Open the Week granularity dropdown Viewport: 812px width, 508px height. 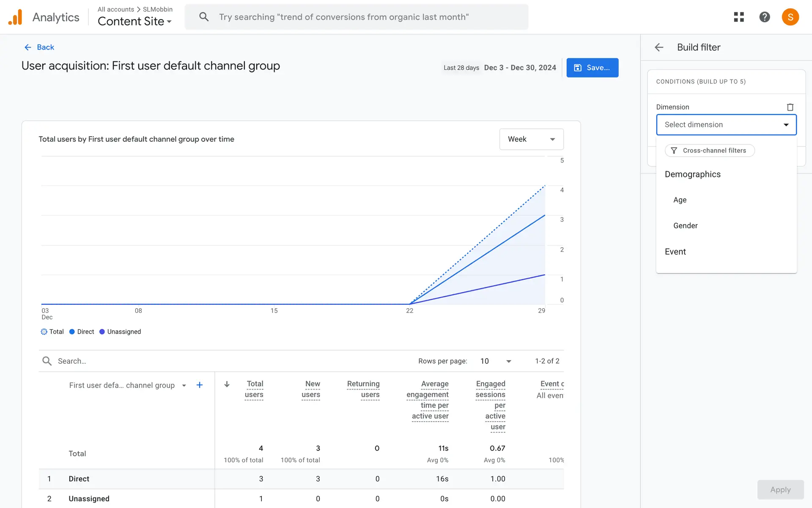tap(531, 139)
